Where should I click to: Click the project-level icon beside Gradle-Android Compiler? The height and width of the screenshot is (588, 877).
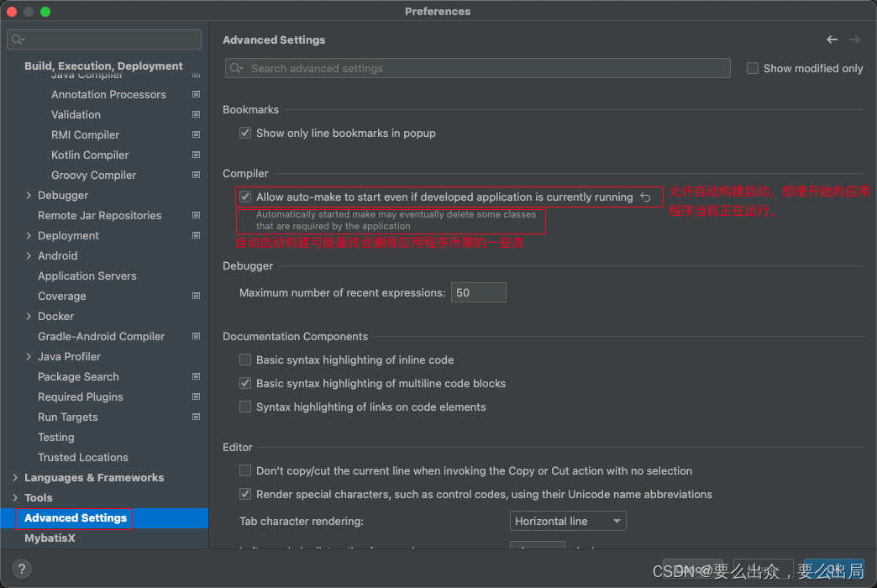click(197, 336)
